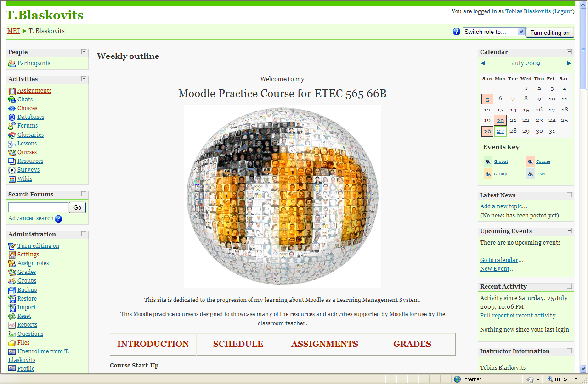Click the July 2009 calendar link
This screenshot has height=384, width=588.
(526, 63)
